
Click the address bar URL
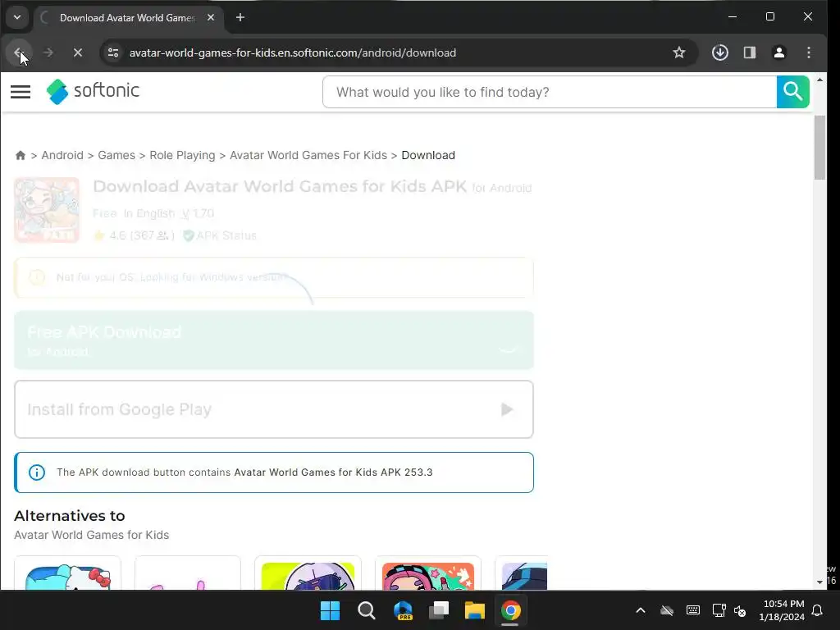click(293, 52)
